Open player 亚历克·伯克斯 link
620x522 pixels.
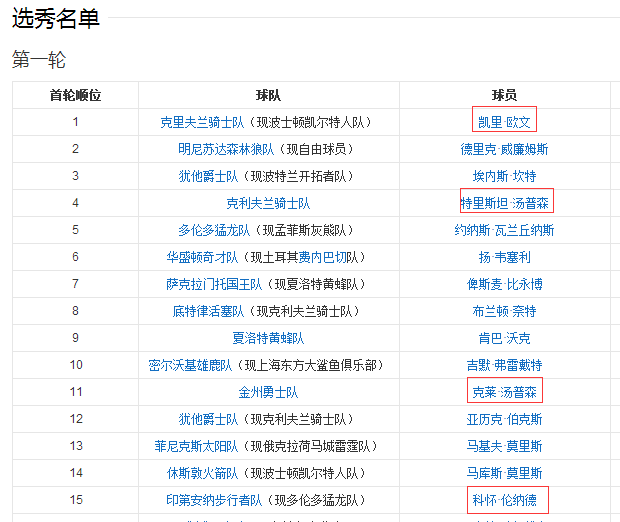pyautogui.click(x=504, y=419)
